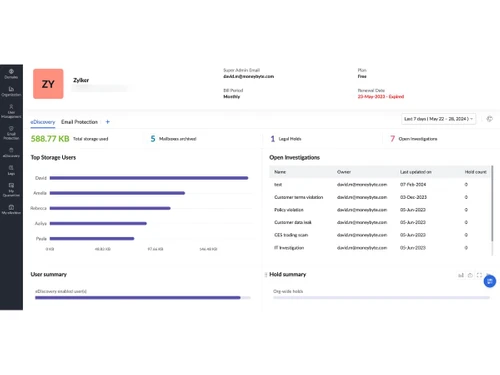
Task: Click Rebecca's storage usage bar
Action: click(x=110, y=208)
